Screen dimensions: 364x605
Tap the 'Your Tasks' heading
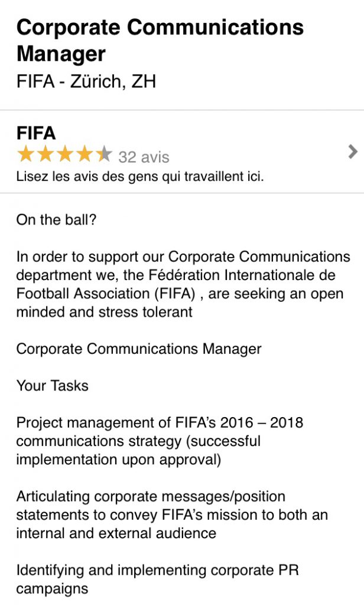52,386
